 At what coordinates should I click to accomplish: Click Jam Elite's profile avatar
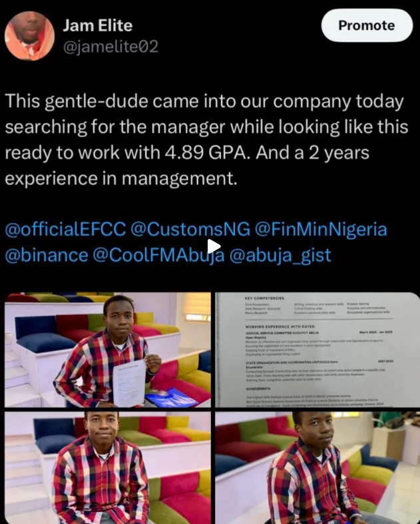(30, 36)
